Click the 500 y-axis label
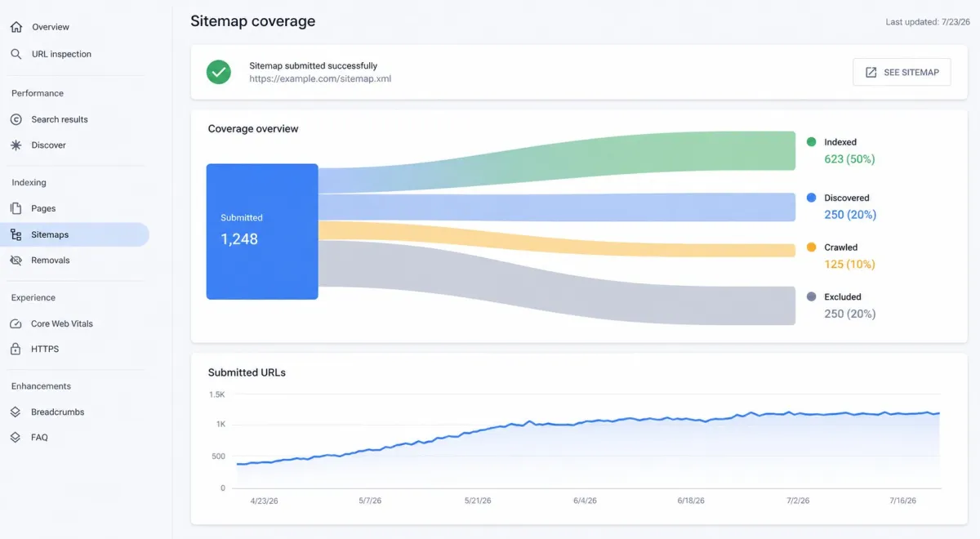Viewport: 980px width, 539px height. click(x=218, y=457)
